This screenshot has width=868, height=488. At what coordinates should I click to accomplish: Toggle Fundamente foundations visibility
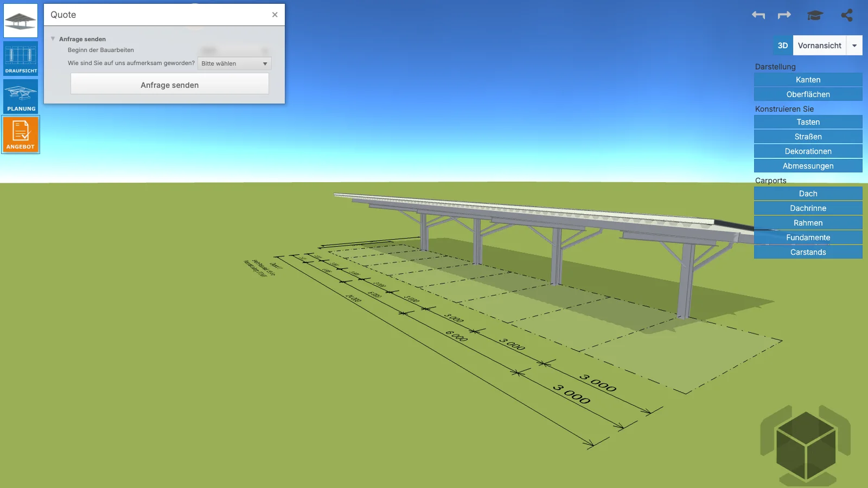[808, 237]
